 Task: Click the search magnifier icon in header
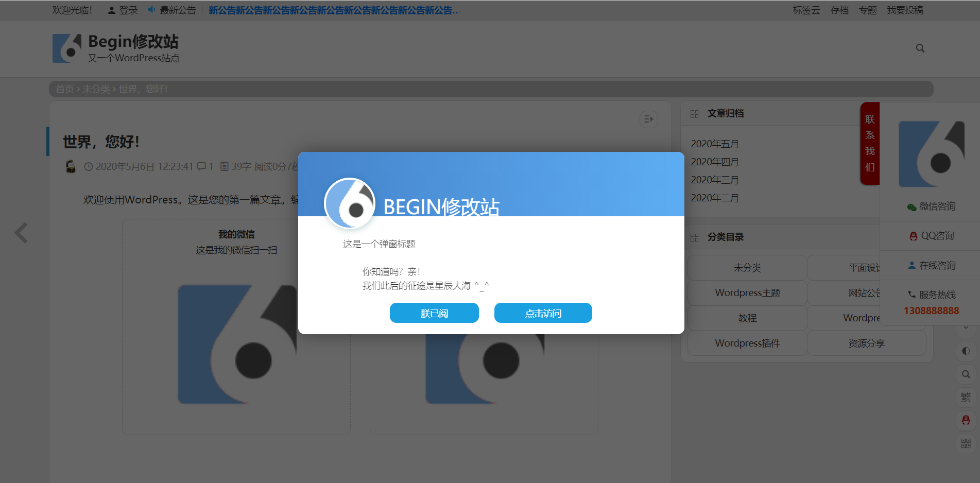[x=920, y=48]
